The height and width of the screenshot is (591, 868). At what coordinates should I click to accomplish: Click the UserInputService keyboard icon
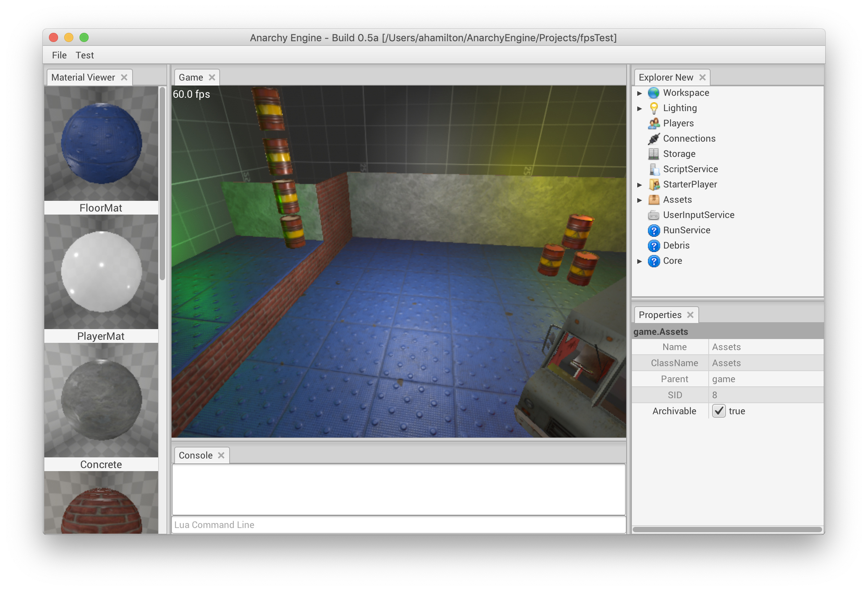[x=654, y=215]
